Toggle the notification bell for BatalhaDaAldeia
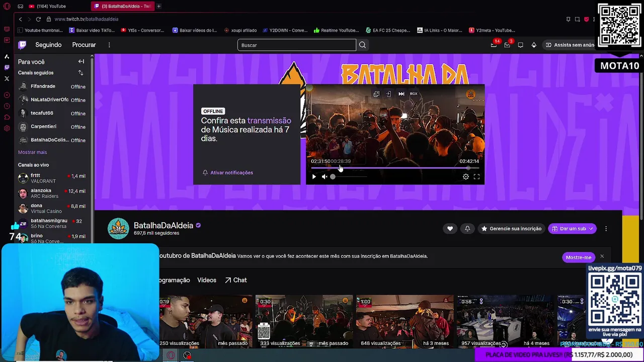This screenshot has width=644, height=362. coord(467,228)
